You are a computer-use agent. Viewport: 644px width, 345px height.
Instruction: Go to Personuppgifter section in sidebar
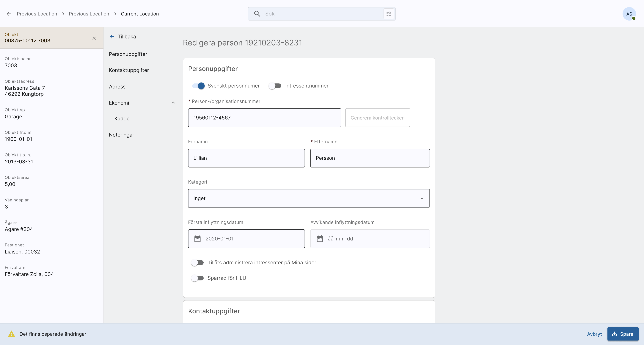tap(128, 54)
